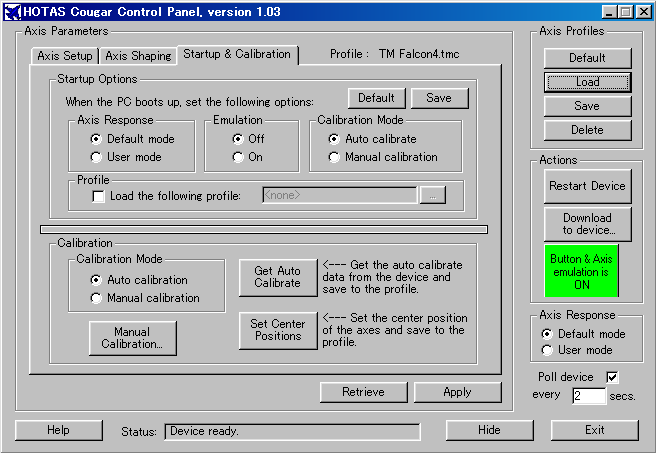The image size is (656, 453).
Task: Click Save in Startup Options
Action: click(x=439, y=98)
